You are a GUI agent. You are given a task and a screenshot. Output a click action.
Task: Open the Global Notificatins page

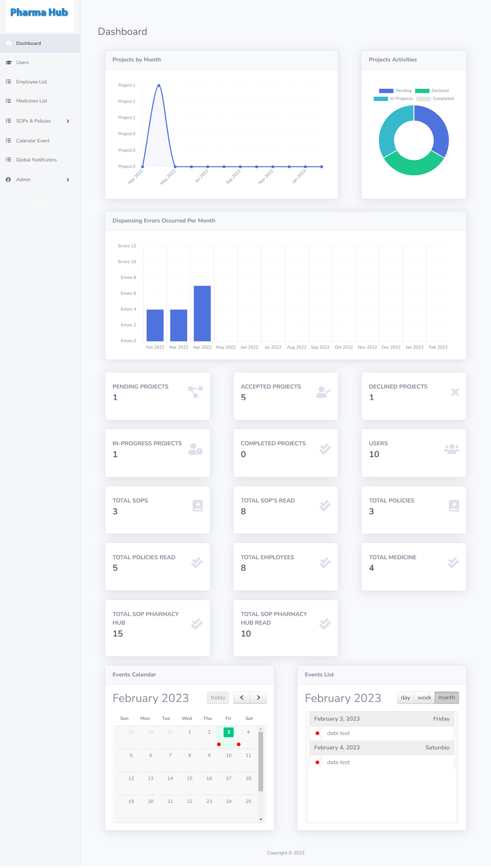click(40, 160)
